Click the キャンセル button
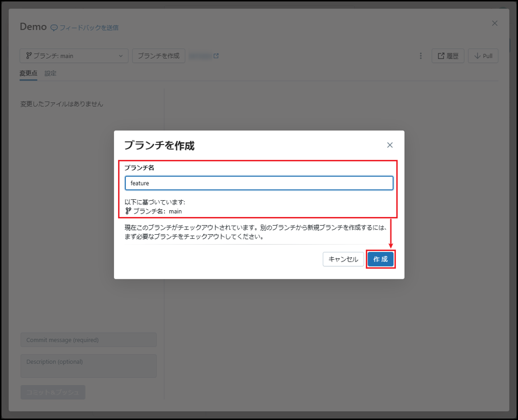Screen dimensions: 518x420 point(343,259)
